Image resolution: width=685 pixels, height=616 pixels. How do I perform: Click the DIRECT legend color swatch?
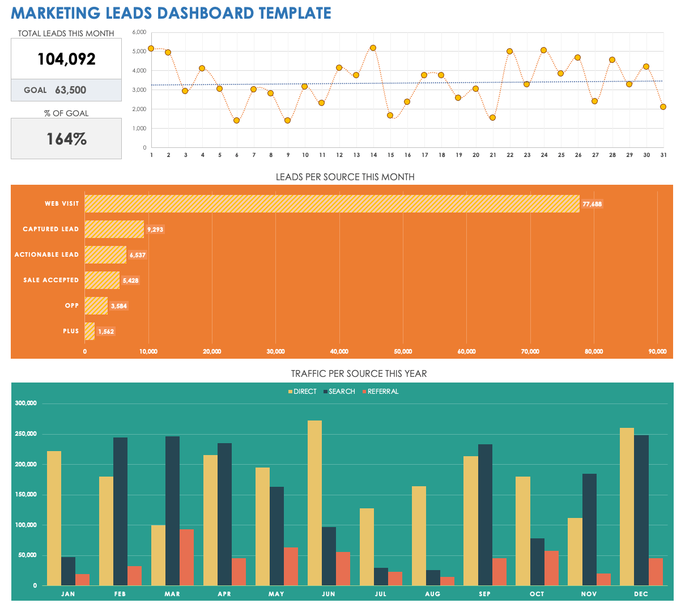(x=291, y=392)
